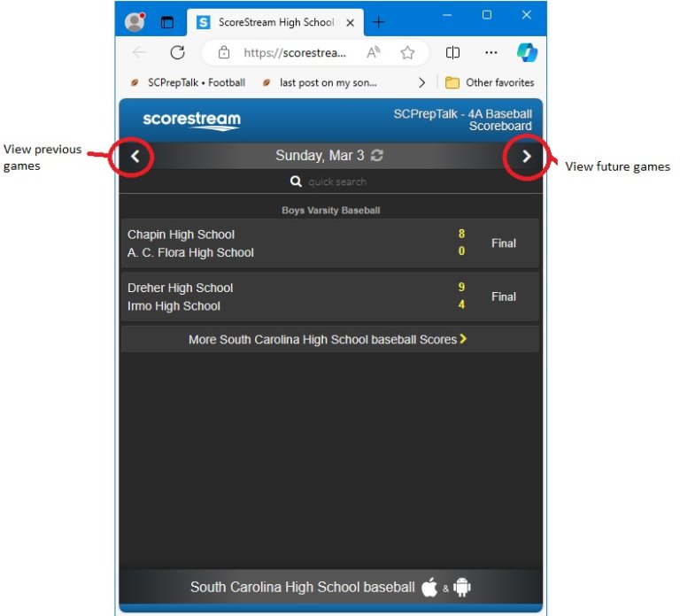Click Chapin score 8
The image size is (680, 616).
point(461,234)
